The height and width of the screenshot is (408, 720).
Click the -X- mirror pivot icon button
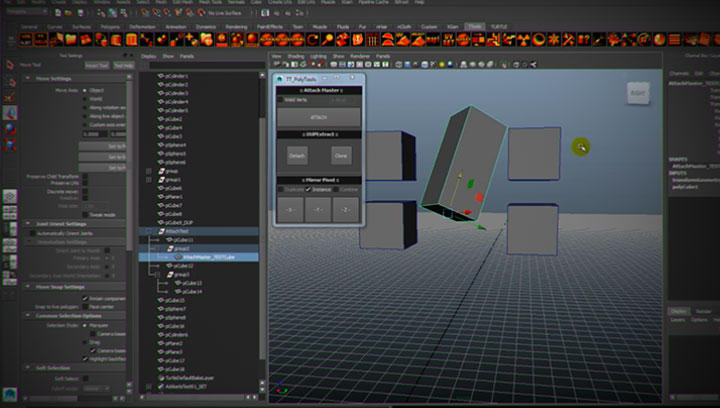(x=289, y=211)
